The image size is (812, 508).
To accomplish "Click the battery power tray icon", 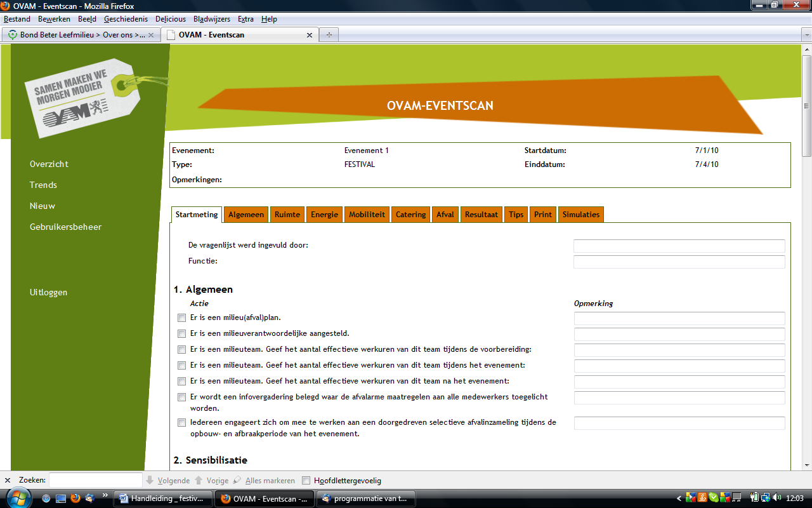I will pos(754,498).
